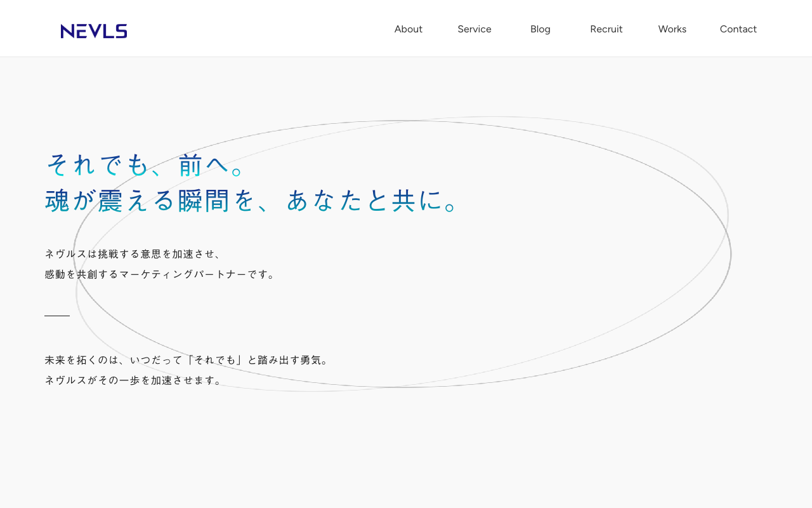Go to the Blog page

coord(540,29)
